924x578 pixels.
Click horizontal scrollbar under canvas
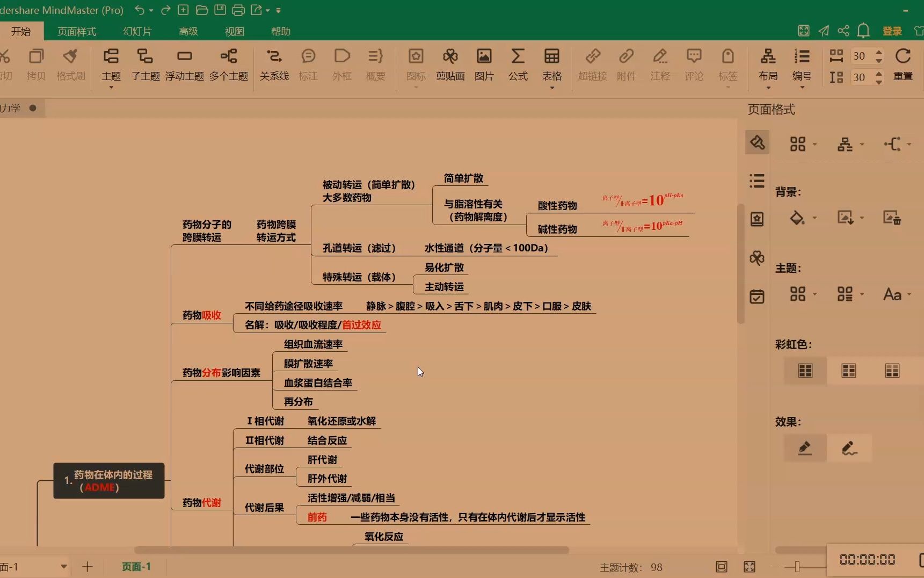pyautogui.click(x=352, y=550)
